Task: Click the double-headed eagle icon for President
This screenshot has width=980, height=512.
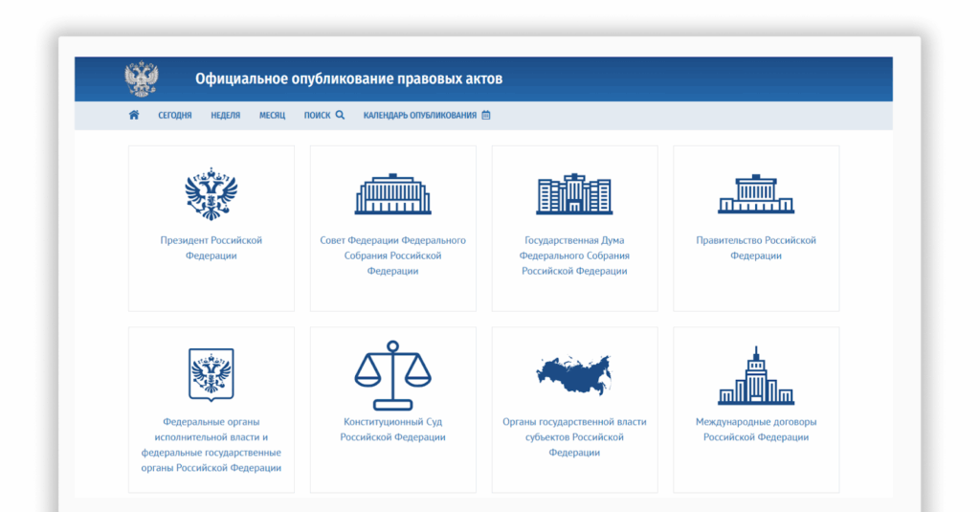Action: [x=211, y=194]
